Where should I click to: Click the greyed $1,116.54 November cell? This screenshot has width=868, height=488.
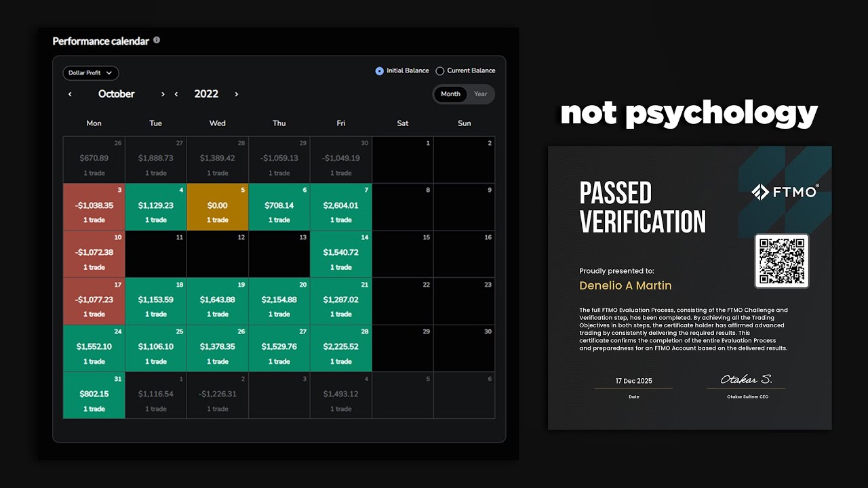click(156, 395)
